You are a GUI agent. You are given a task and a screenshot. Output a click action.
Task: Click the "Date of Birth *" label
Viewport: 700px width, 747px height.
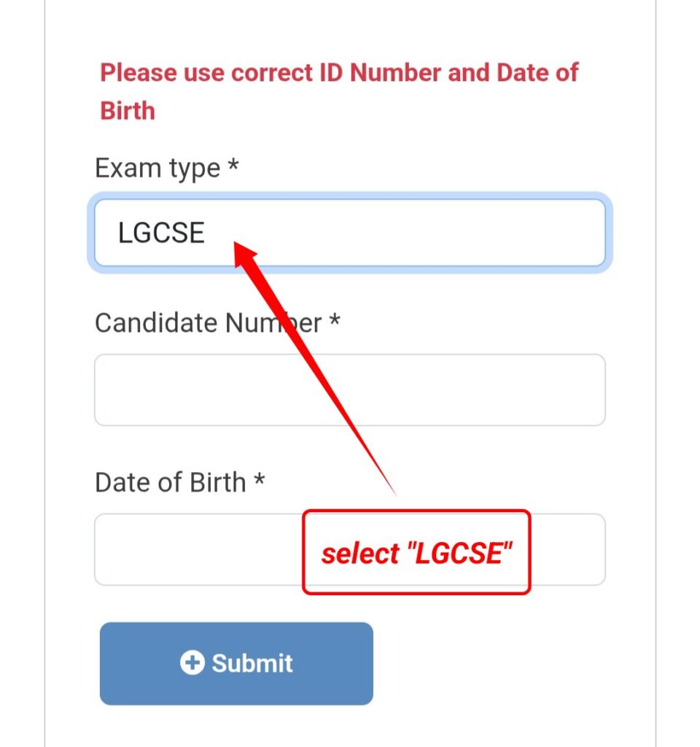pos(181,481)
